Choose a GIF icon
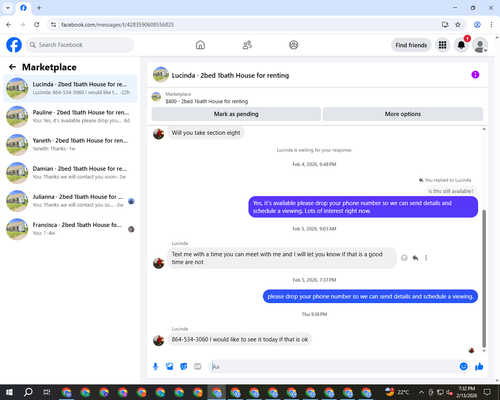500x400 pixels. (198, 367)
